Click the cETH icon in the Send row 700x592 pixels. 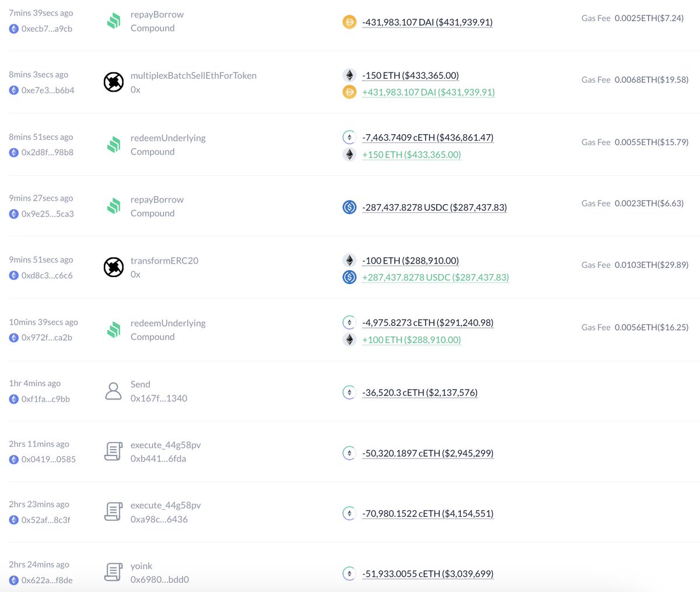click(349, 392)
